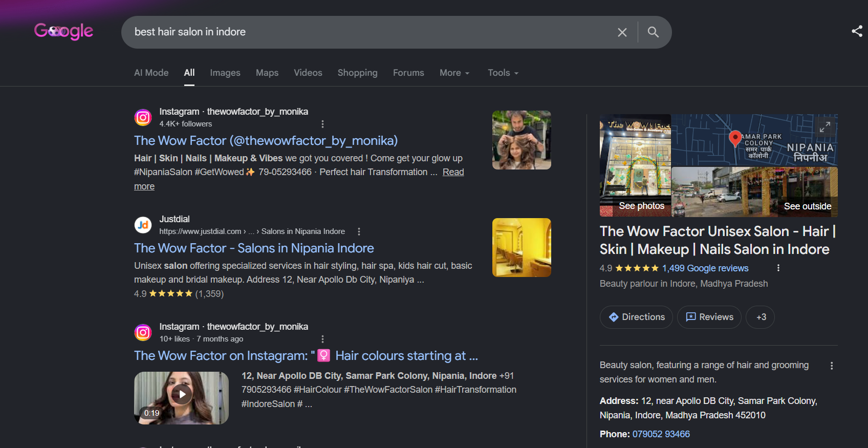
Task: Expand the More dropdown
Action: tap(454, 73)
